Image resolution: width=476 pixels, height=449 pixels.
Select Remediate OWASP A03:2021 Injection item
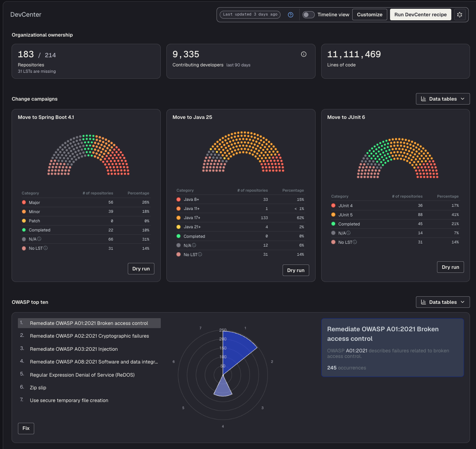[x=89, y=349]
